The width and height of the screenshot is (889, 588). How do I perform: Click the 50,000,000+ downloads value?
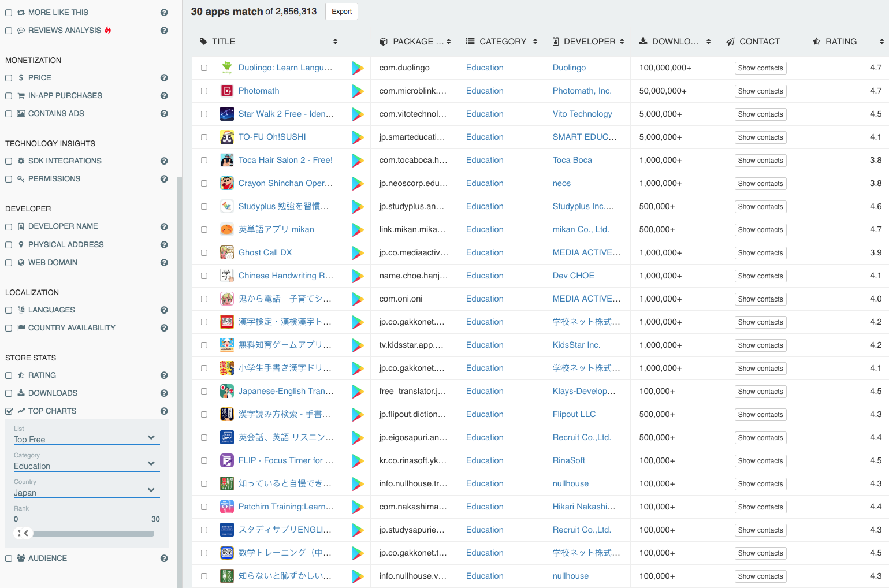pyautogui.click(x=663, y=91)
